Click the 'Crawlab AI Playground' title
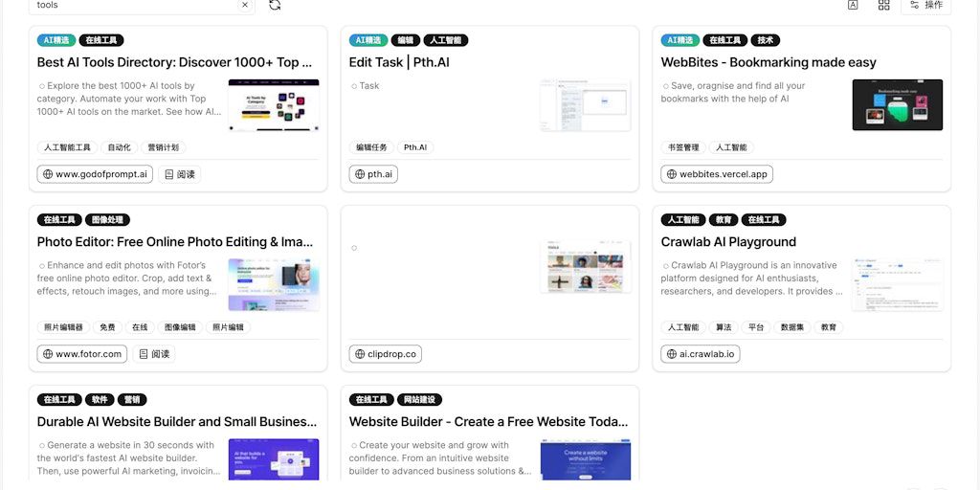Screen dimensions: 980x490 (x=728, y=242)
